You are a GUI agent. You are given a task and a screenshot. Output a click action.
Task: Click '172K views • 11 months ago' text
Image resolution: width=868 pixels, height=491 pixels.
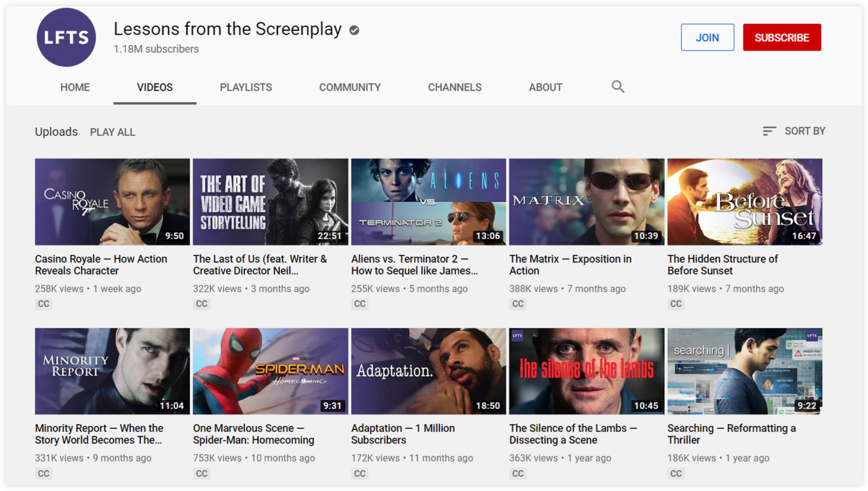coord(412,458)
